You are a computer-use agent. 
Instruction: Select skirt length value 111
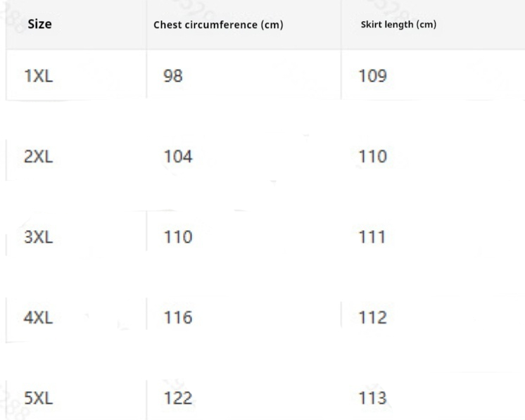(x=373, y=238)
